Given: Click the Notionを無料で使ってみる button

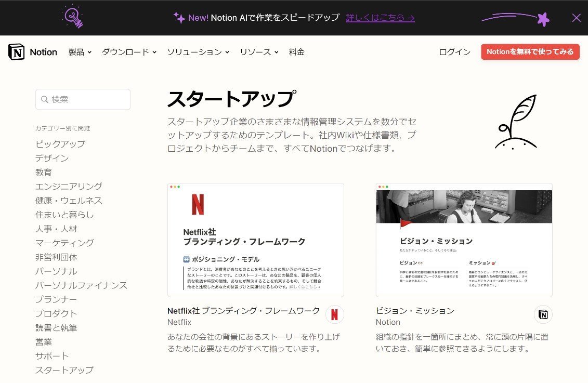Looking at the screenshot, I should [x=530, y=52].
